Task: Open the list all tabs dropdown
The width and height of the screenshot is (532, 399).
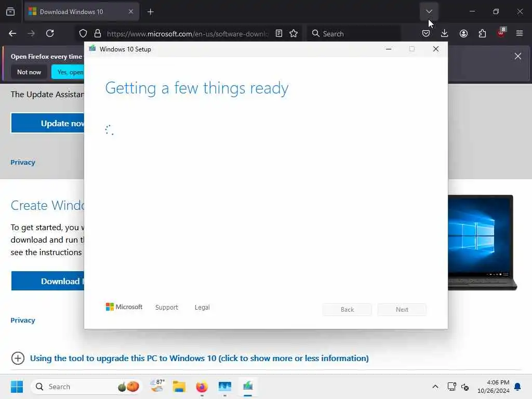Action: (429, 11)
